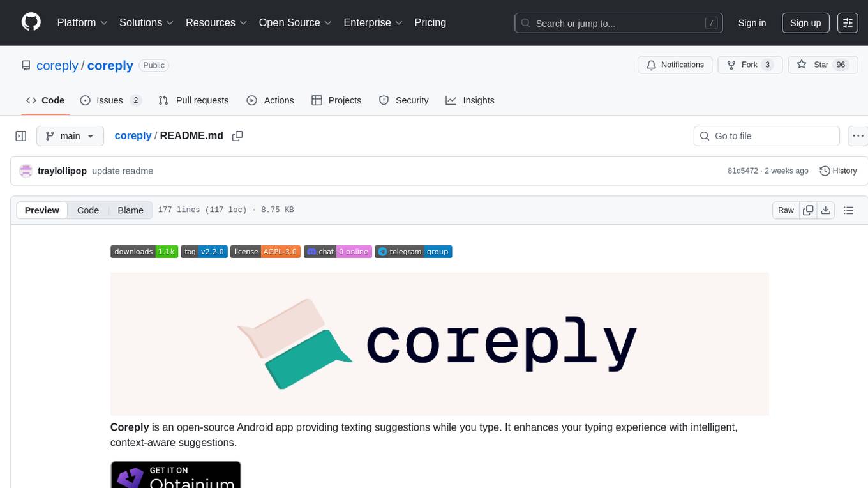The height and width of the screenshot is (488, 868).
Task: Click the license AGPL-3.0 badge
Action: click(x=266, y=252)
